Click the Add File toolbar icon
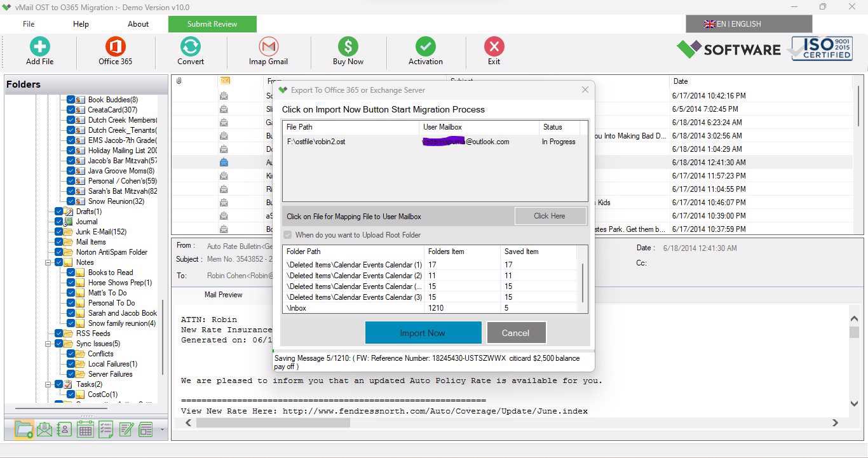Screen dimensions: 868x458 click(39, 47)
